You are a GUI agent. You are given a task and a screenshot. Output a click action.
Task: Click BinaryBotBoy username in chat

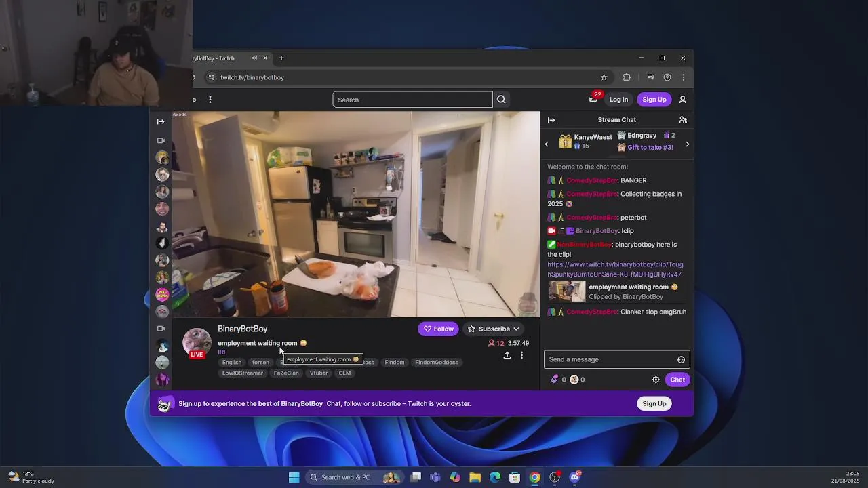coord(597,231)
